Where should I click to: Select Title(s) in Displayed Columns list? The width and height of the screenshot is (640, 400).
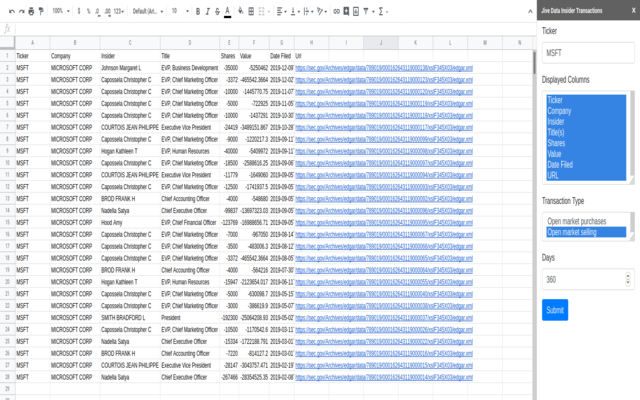click(586, 132)
